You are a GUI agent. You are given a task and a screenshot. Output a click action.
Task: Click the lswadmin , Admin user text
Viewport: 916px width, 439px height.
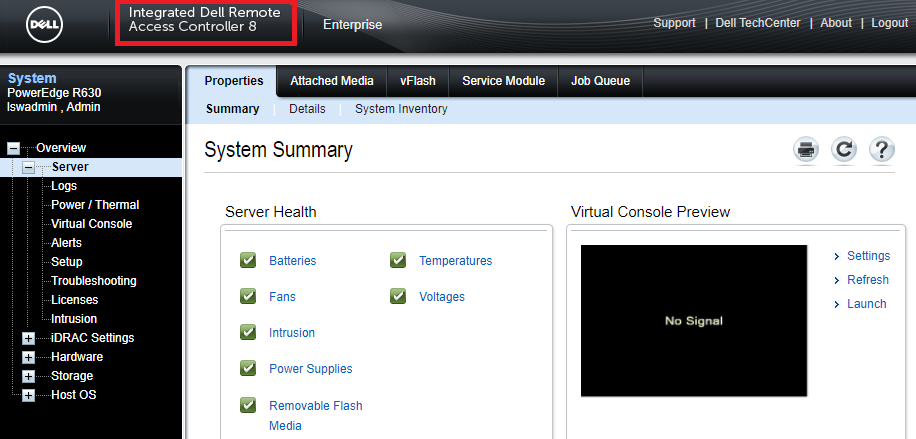click(x=54, y=107)
